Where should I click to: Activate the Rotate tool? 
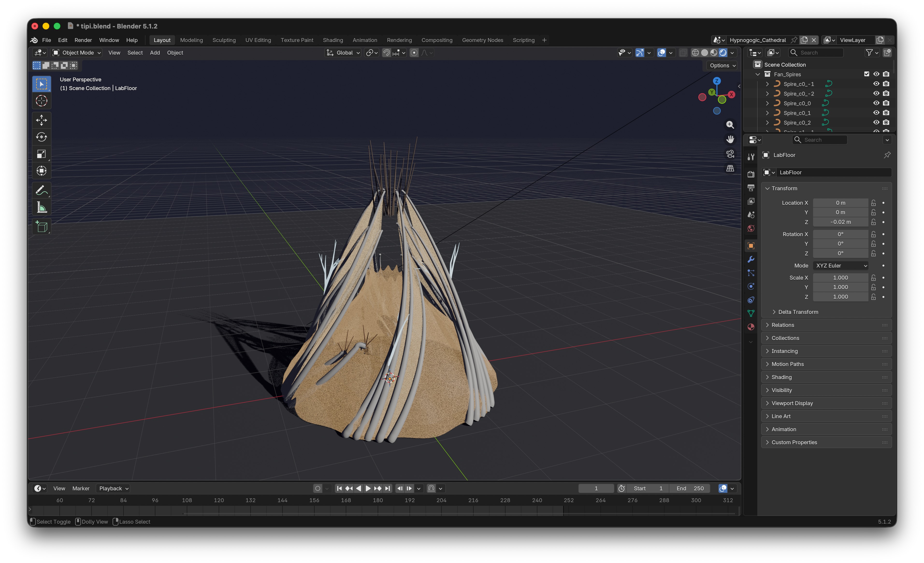tap(41, 137)
